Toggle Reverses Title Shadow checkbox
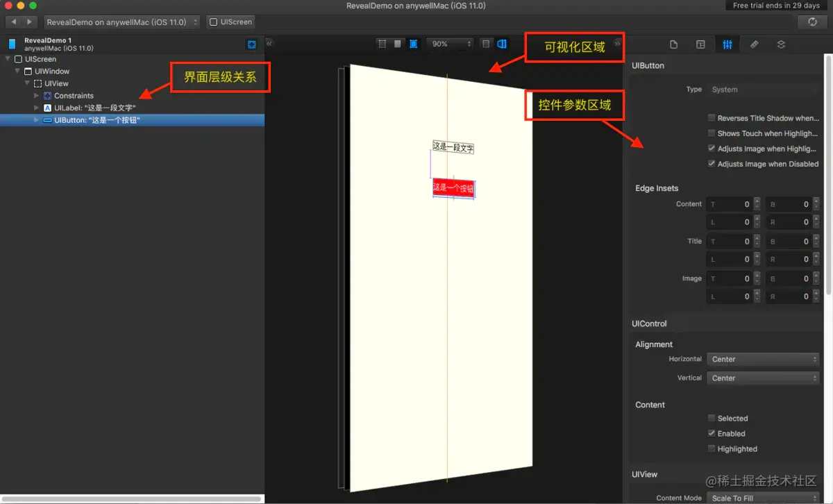 [x=712, y=118]
